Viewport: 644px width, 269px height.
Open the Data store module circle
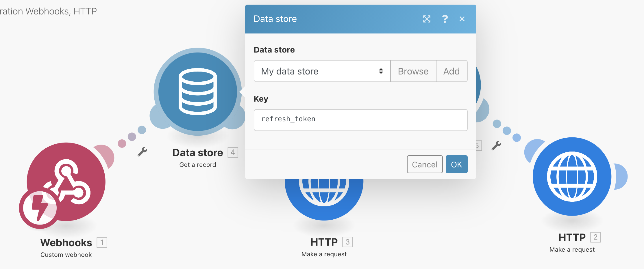coord(198,92)
